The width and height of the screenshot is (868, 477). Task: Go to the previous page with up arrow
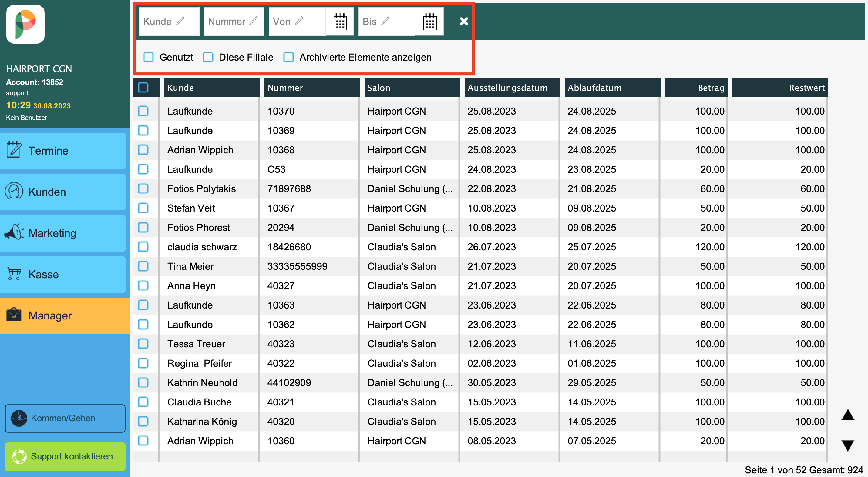848,415
